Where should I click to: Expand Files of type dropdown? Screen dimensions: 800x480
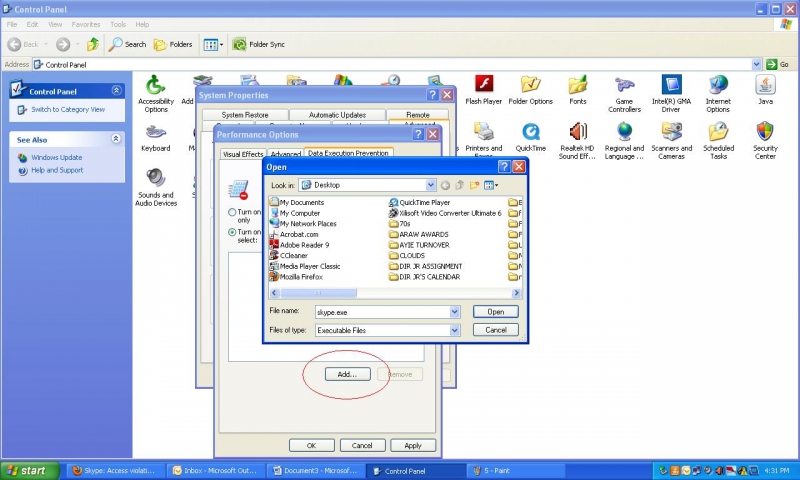pyautogui.click(x=455, y=330)
